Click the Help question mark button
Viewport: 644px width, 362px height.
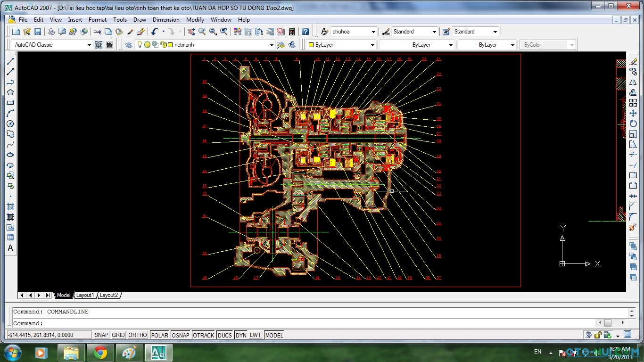point(305,31)
